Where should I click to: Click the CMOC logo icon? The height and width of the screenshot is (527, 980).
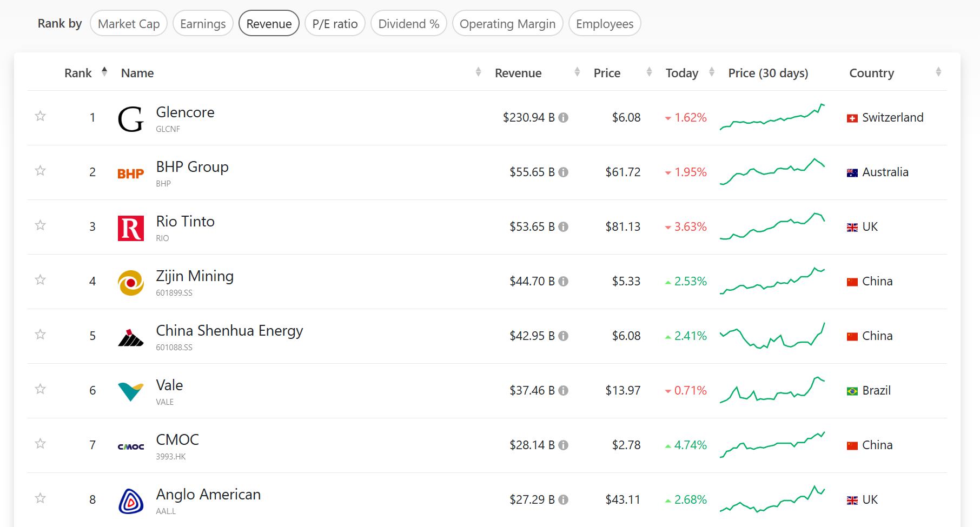pyautogui.click(x=131, y=446)
